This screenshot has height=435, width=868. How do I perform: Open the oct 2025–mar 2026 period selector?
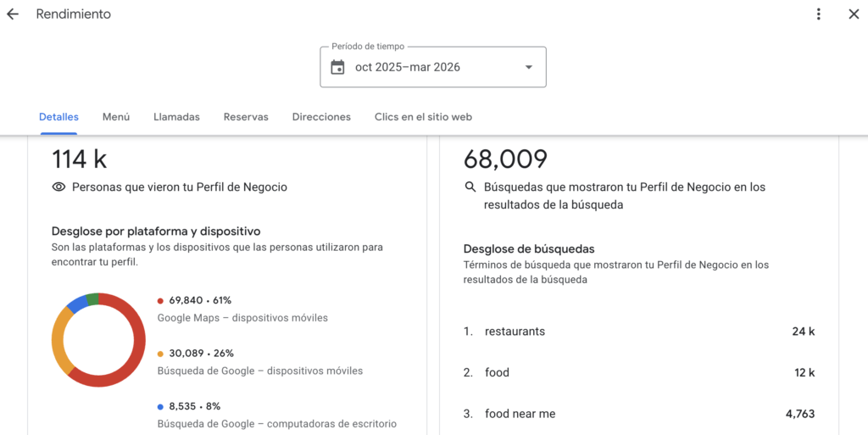(x=432, y=68)
